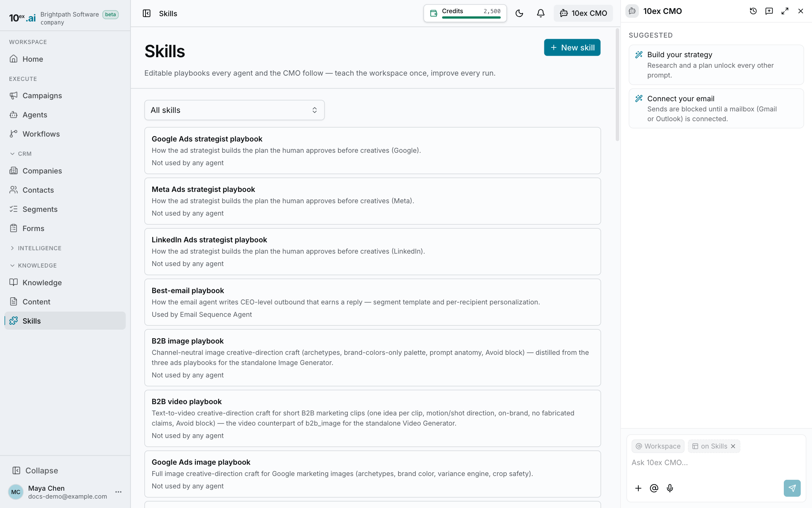Viewport: 812px width, 508px height.
Task: Open Workflows in the sidebar
Action: pos(65,134)
